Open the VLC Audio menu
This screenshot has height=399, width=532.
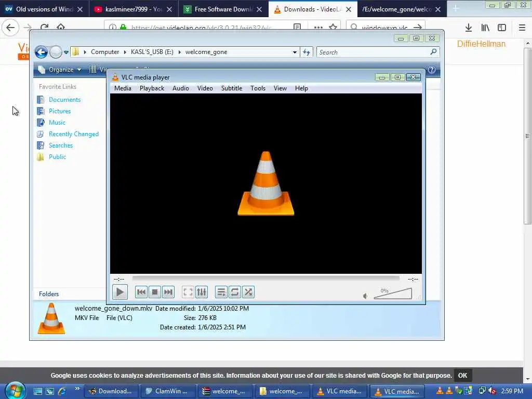click(180, 88)
